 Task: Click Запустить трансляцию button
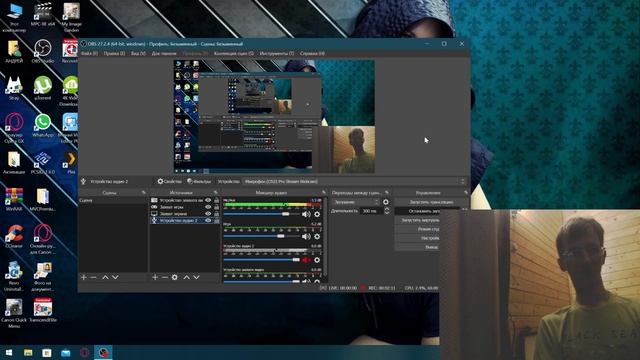pyautogui.click(x=431, y=202)
